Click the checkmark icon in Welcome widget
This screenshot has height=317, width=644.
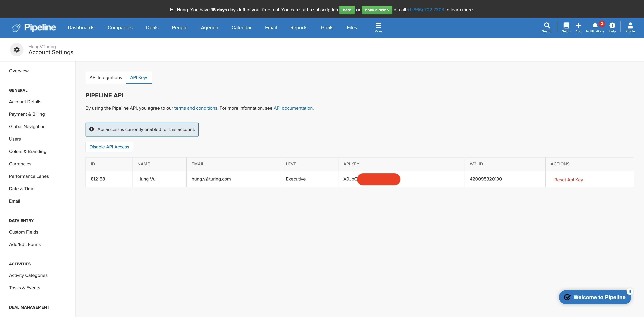pos(567,297)
